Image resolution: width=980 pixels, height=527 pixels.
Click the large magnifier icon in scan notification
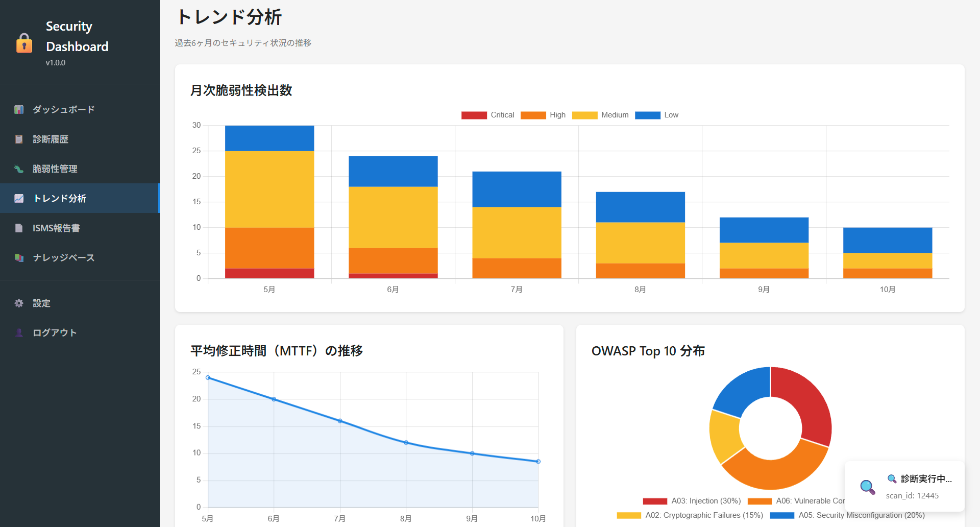(867, 487)
